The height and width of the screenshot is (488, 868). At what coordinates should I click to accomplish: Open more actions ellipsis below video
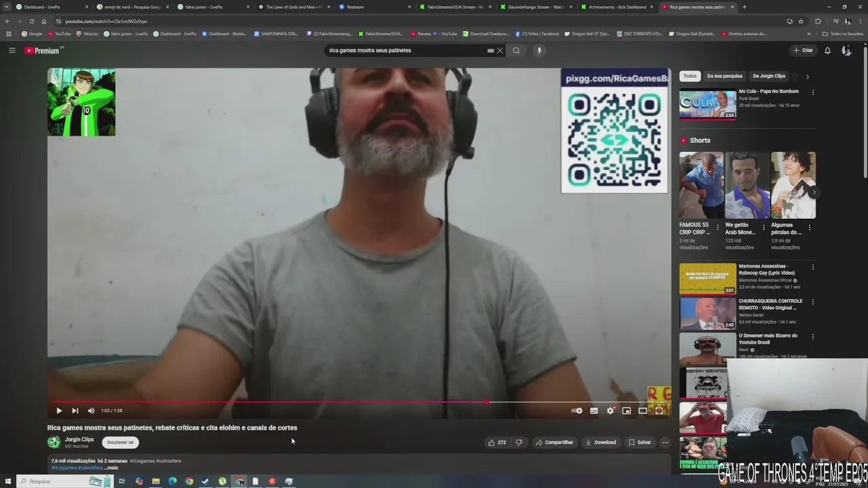(665, 442)
